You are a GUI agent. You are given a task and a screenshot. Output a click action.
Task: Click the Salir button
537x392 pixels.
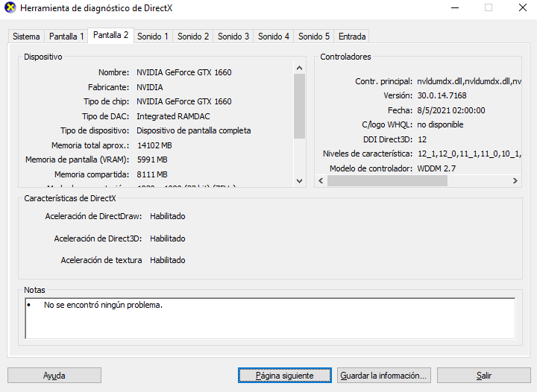pyautogui.click(x=483, y=376)
